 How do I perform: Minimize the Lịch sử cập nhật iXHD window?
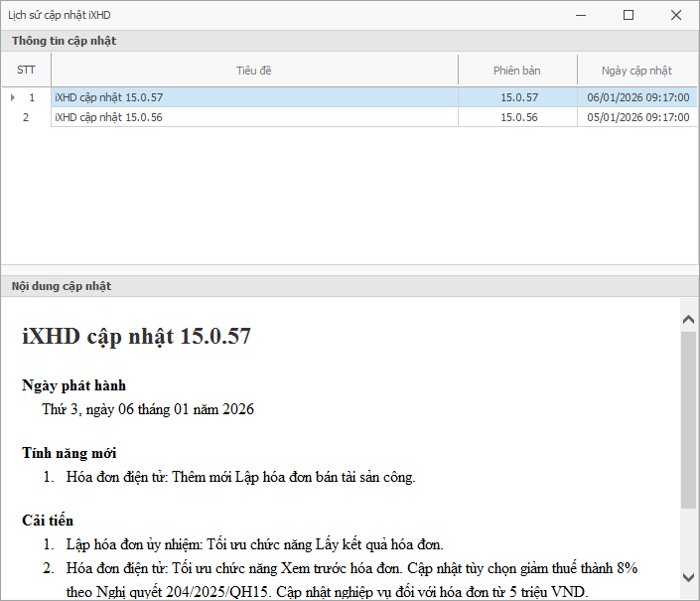pyautogui.click(x=581, y=15)
